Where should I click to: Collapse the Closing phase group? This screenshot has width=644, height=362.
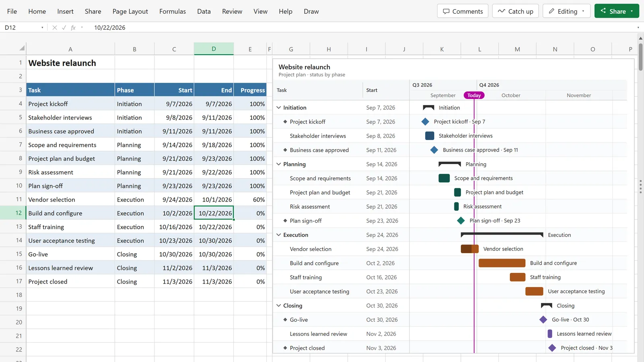pos(279,305)
